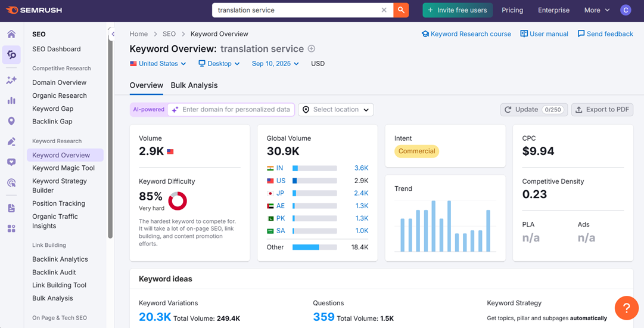Click the Keyword Difficulty donut chart
This screenshot has width=644, height=328.
178,201
